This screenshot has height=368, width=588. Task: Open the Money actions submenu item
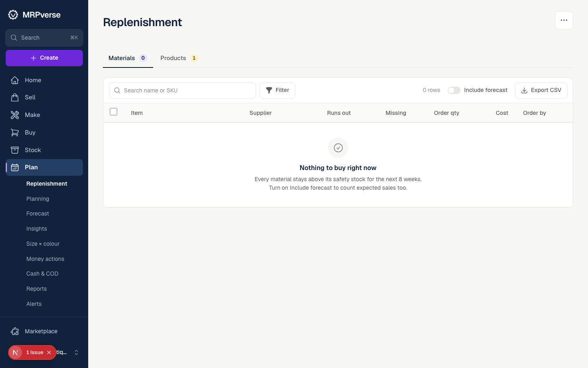point(45,259)
